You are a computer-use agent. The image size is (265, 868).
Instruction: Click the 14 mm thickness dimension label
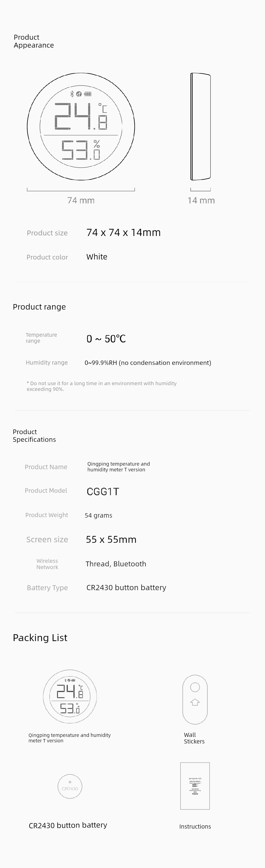point(201,200)
